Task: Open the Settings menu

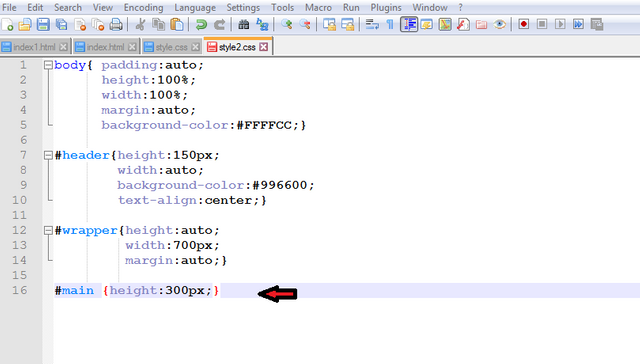Action: coord(243,7)
